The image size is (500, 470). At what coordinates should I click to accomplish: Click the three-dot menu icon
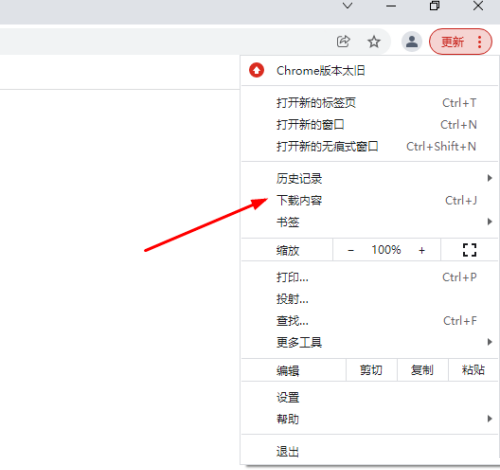click(x=479, y=42)
